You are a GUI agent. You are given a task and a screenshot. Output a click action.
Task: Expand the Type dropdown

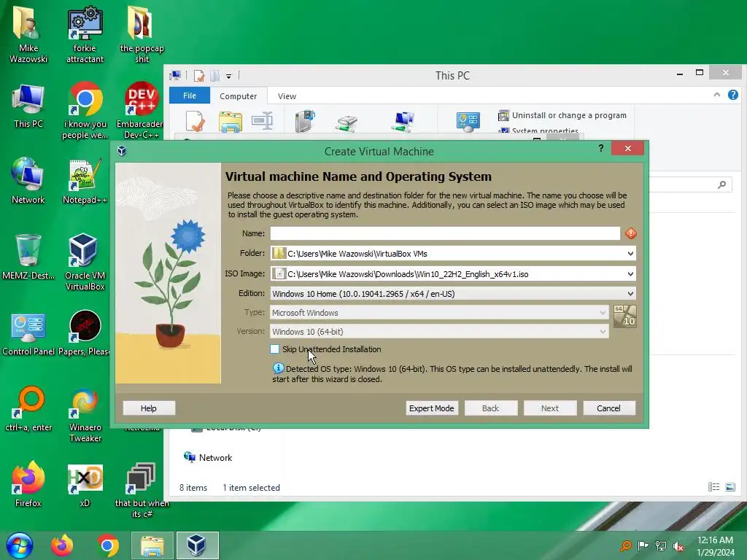pyautogui.click(x=603, y=313)
